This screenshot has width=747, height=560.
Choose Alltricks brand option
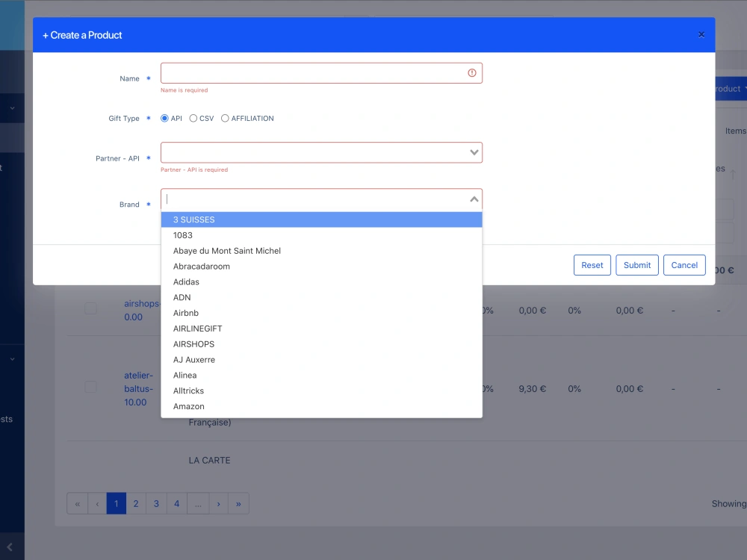[321, 391]
